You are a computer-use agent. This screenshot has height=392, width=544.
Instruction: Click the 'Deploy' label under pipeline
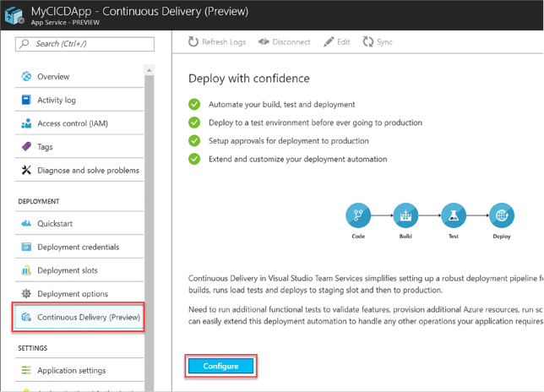tap(502, 237)
